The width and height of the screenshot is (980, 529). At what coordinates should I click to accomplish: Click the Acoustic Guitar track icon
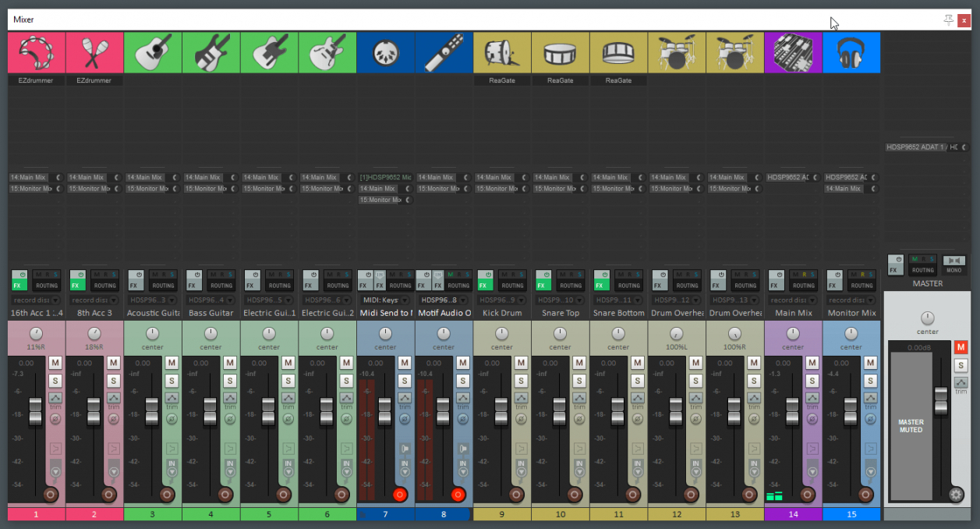point(153,53)
